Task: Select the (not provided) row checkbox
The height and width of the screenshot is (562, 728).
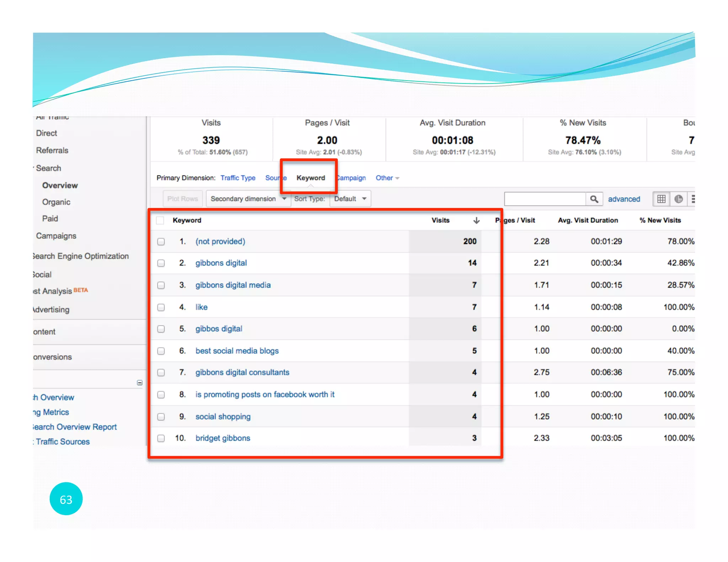Action: (161, 242)
